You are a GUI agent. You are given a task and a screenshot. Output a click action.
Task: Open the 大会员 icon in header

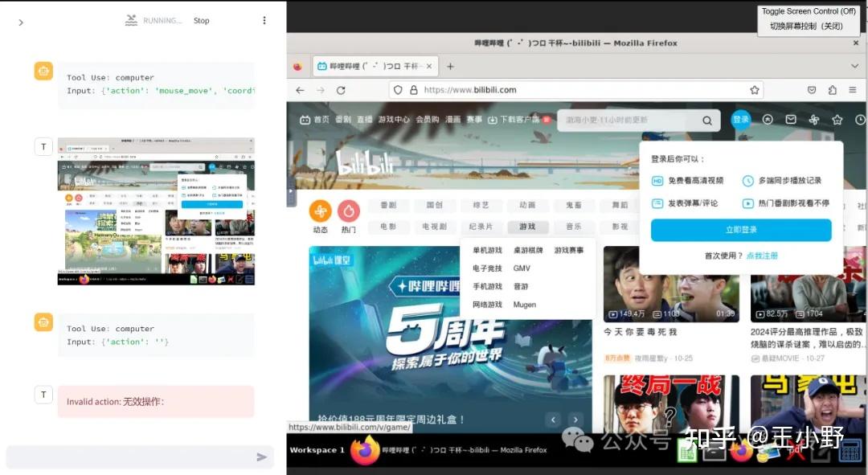(x=768, y=120)
